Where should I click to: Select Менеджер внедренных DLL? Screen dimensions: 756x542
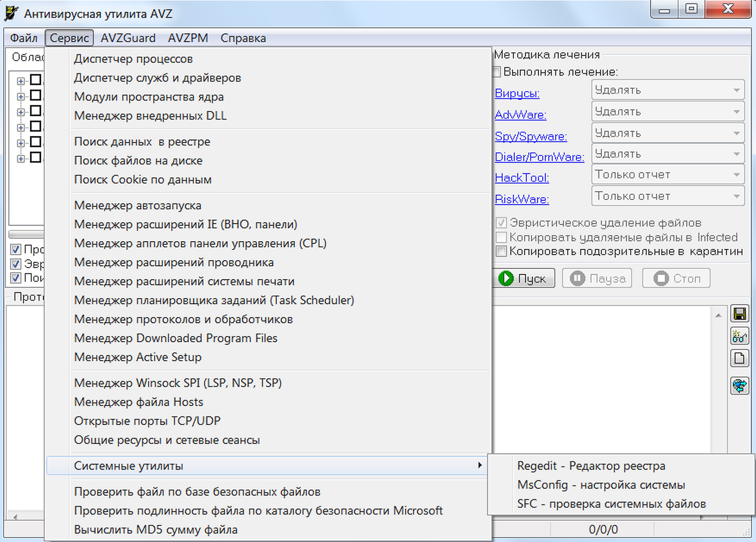(268, 115)
